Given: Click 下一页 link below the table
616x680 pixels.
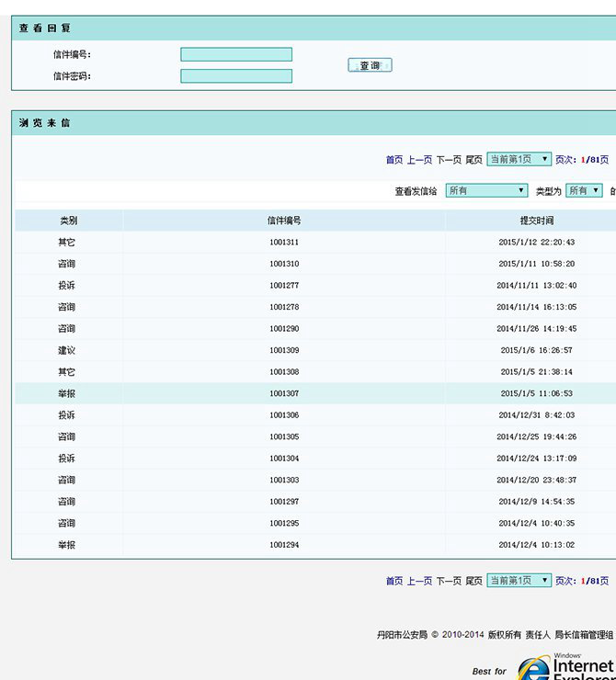Looking at the screenshot, I should tap(448, 582).
